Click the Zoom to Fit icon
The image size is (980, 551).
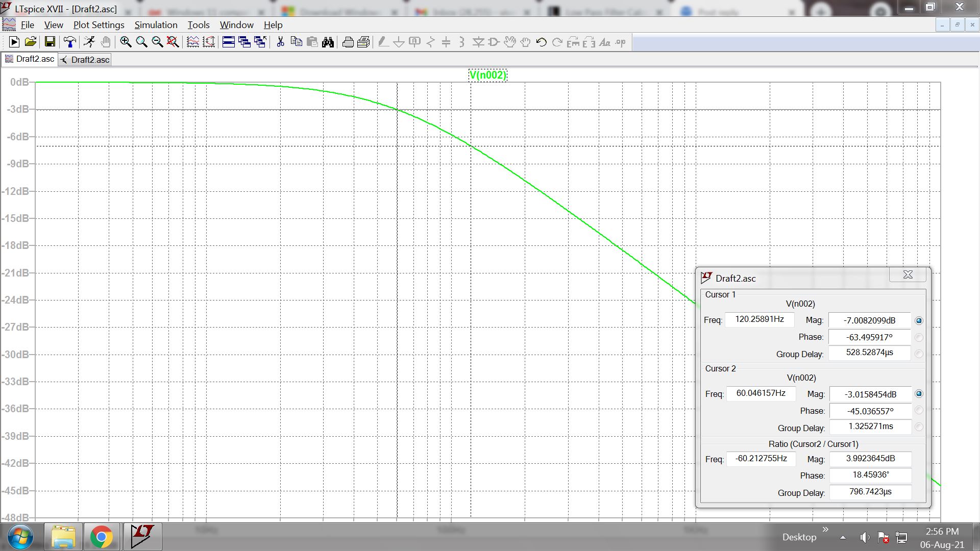[x=173, y=42]
